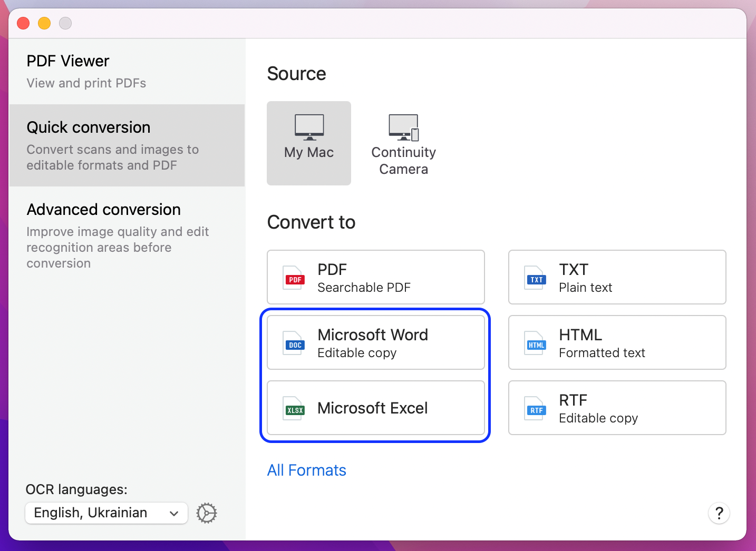Viewport: 756px width, 551px height.
Task: Open the All Formats link
Action: 307,470
